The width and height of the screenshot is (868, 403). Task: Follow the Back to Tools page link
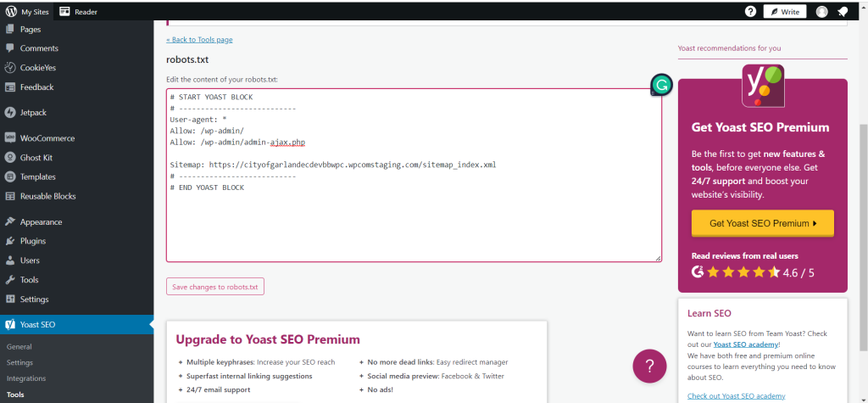pos(199,40)
